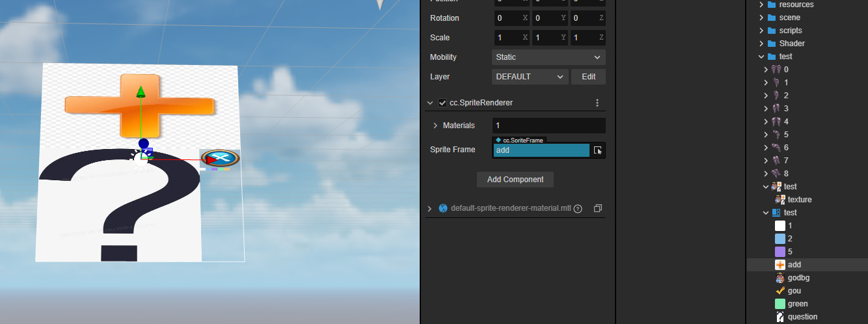The height and width of the screenshot is (324, 868).
Task: Click the Scale Y input field
Action: click(549, 38)
